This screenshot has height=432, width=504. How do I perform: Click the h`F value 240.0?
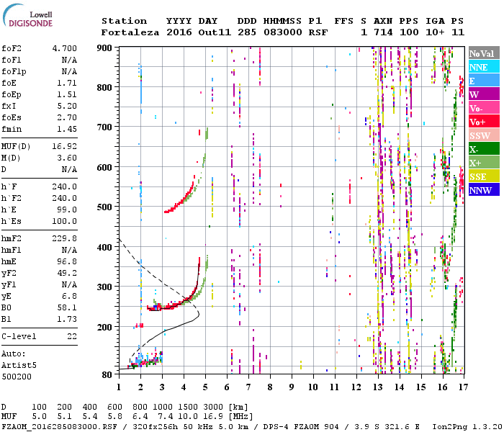point(65,186)
